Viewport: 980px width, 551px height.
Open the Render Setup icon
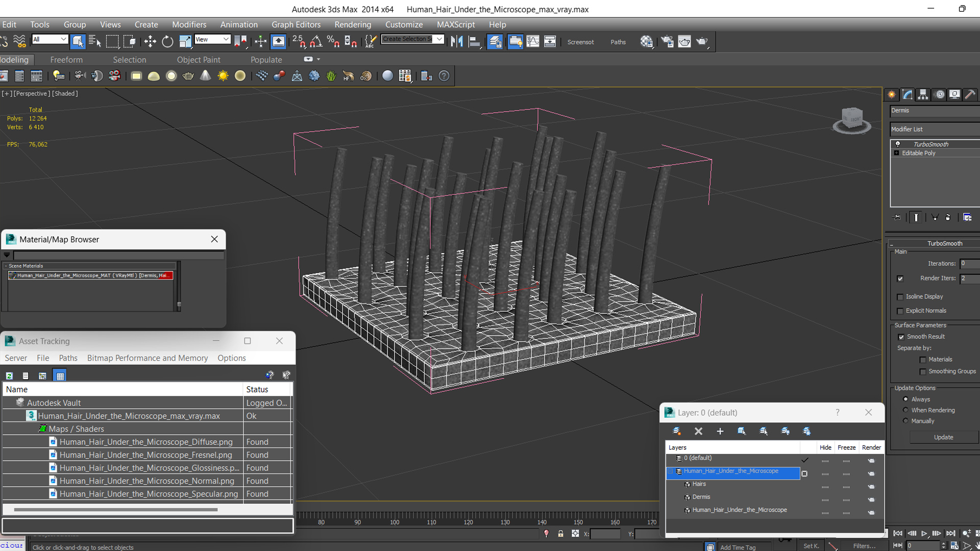[667, 41]
